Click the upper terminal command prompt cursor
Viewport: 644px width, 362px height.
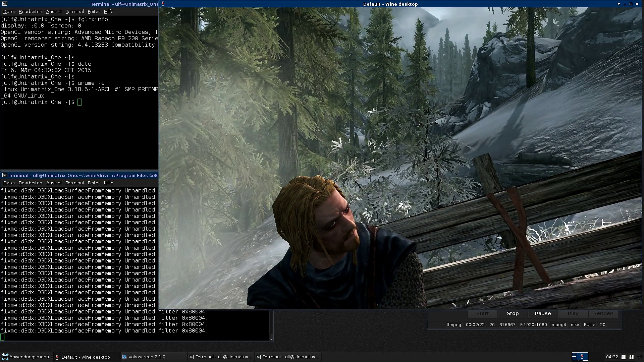tap(79, 102)
